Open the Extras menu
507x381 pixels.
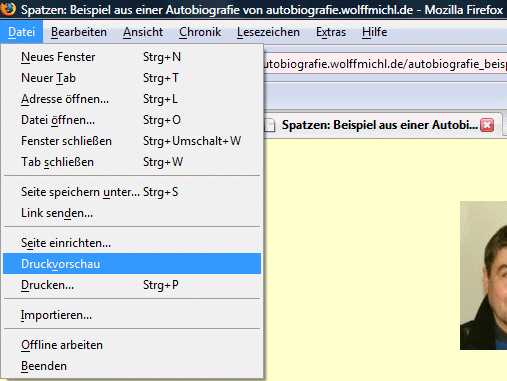coord(331,32)
